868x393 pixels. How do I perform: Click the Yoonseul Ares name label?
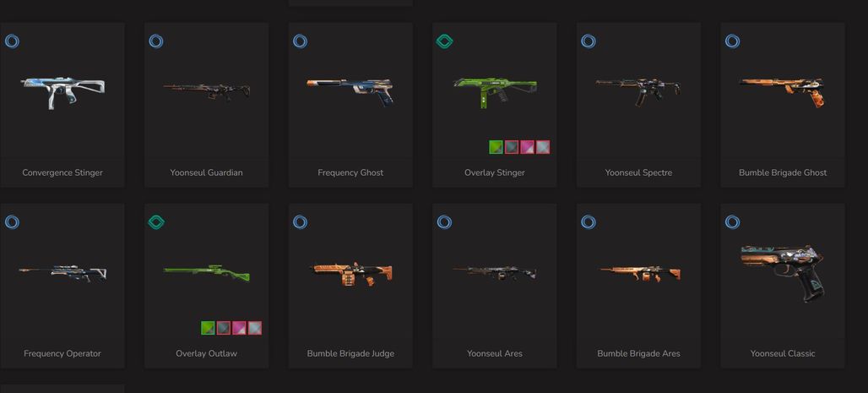(494, 353)
